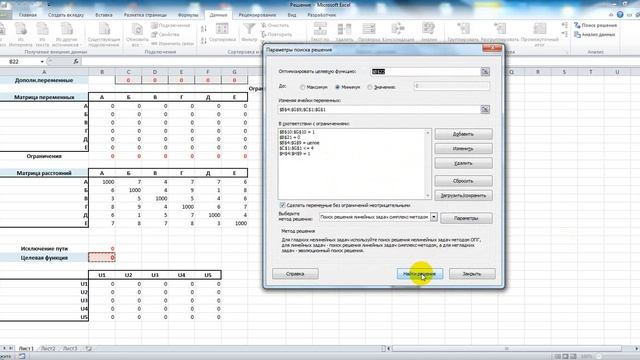
Task: Expand the solving method dropdown list
Action: pos(434,217)
